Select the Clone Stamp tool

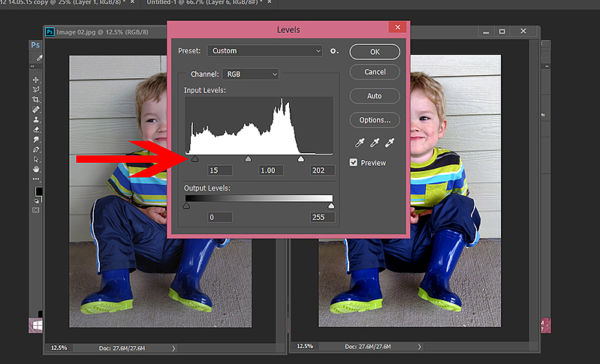coord(36,120)
